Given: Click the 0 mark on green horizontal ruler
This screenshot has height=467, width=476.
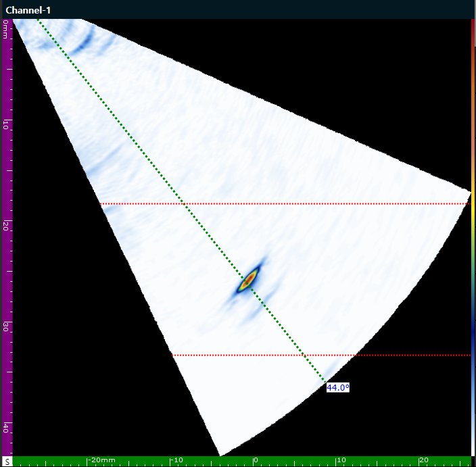Looking at the screenshot, I should coord(256,460).
